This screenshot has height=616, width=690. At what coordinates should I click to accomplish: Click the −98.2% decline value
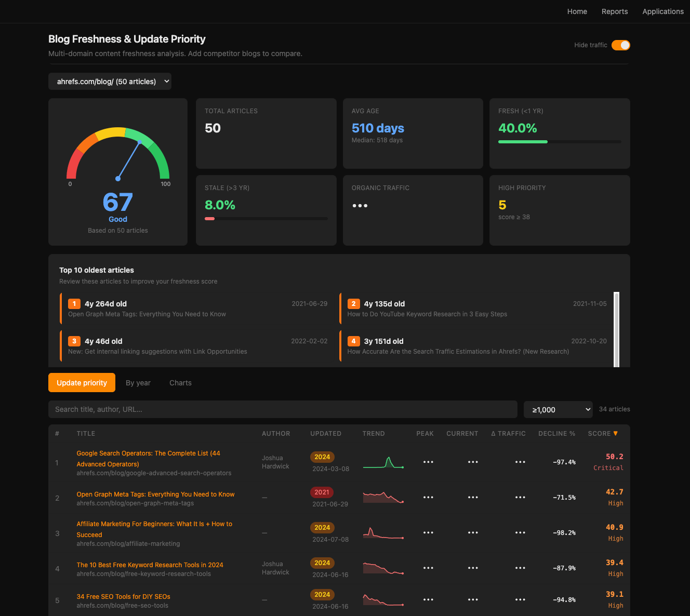(564, 533)
